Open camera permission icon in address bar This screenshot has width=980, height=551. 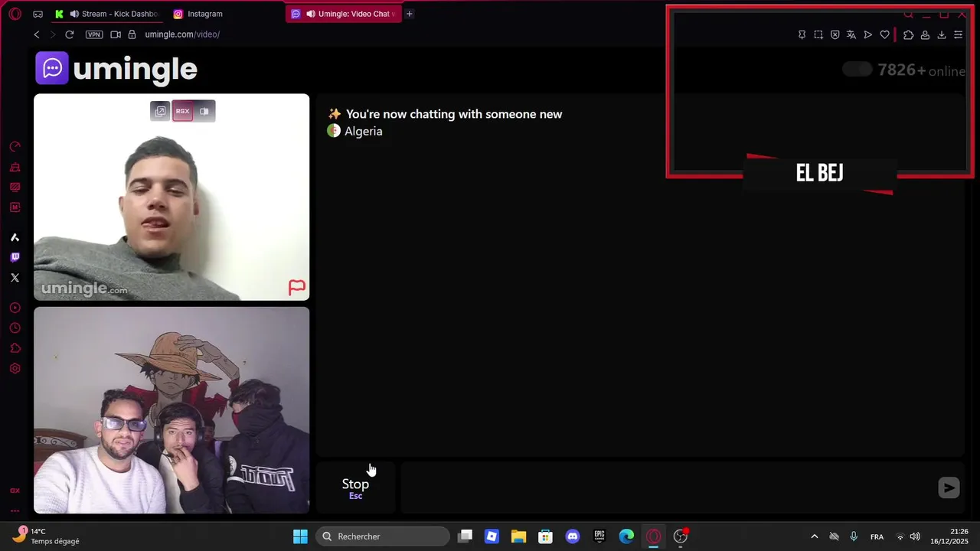pos(116,34)
